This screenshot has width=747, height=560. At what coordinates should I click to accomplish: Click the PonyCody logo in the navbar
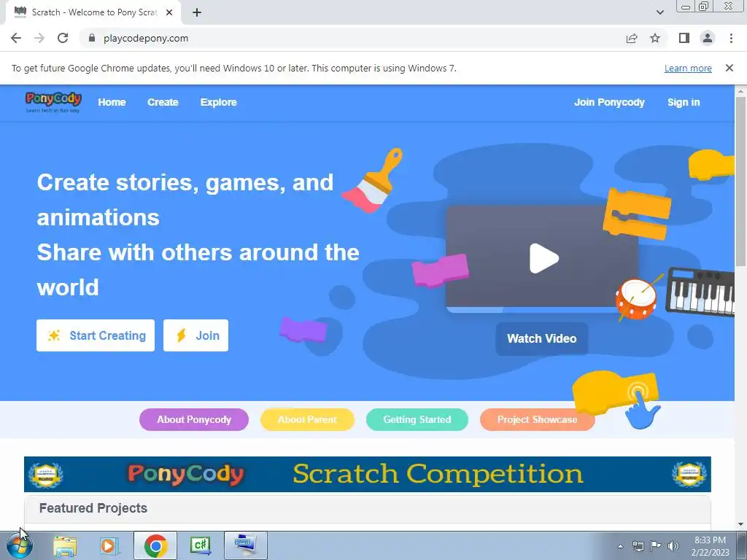pos(53,102)
